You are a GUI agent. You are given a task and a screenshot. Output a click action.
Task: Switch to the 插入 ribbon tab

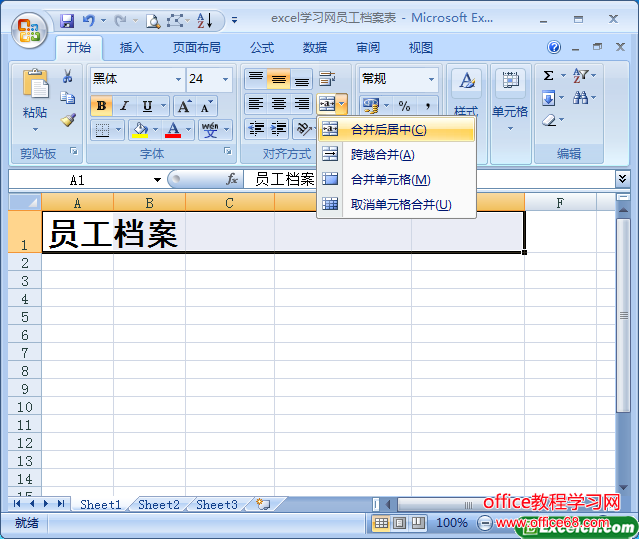132,48
